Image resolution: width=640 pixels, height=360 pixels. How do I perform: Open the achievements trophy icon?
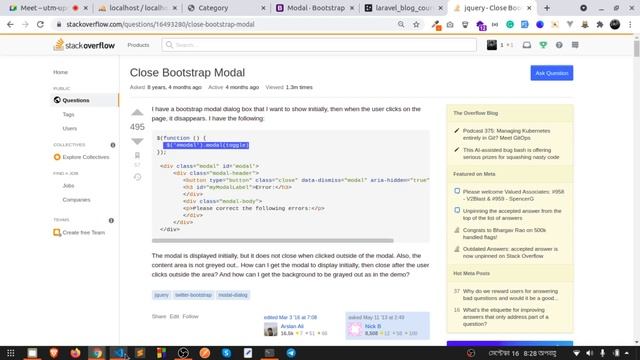(x=543, y=45)
